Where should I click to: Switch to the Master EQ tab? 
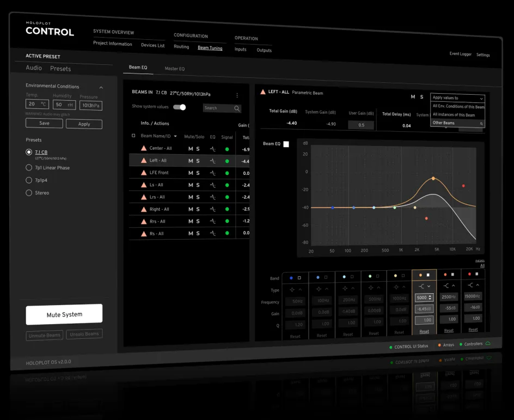[x=175, y=69]
